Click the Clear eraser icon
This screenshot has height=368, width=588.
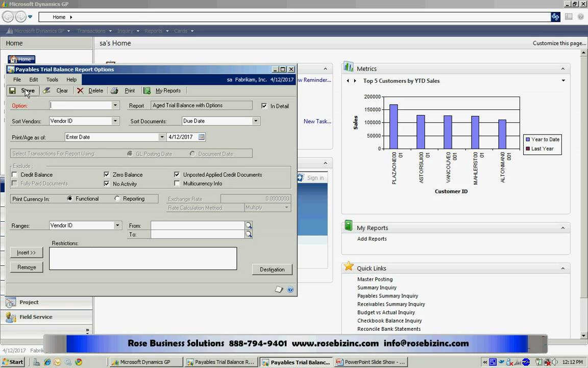click(46, 90)
